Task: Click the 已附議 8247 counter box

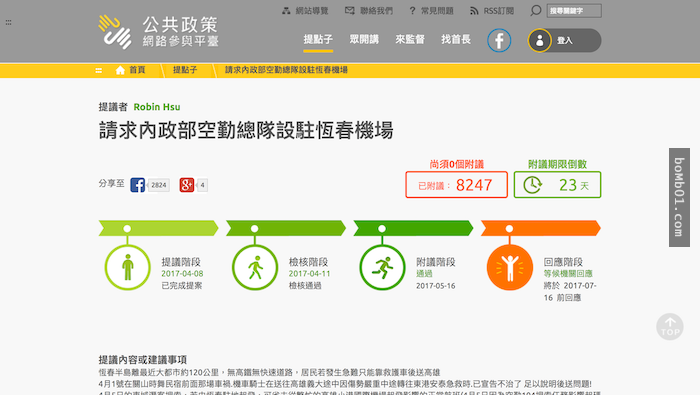Action: [x=456, y=185]
